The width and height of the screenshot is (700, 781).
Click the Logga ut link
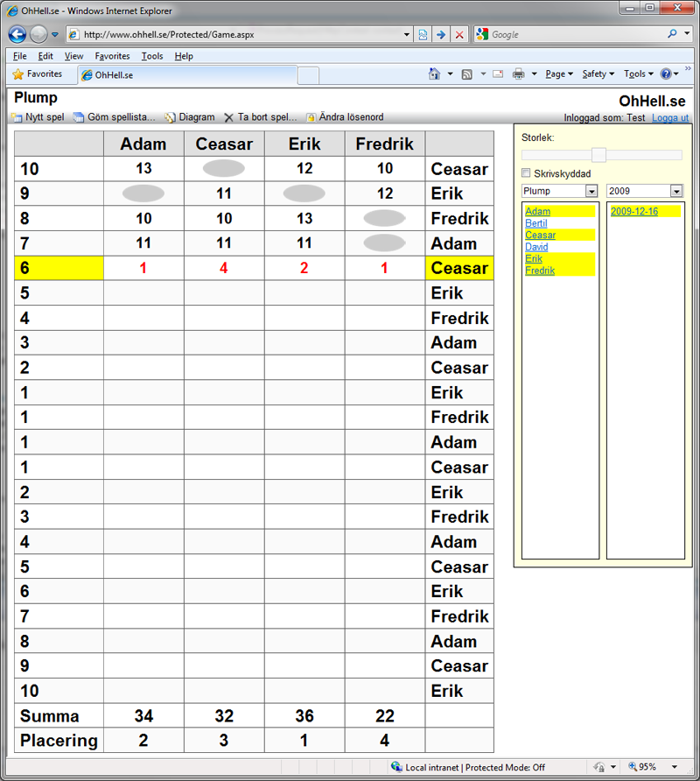point(670,118)
